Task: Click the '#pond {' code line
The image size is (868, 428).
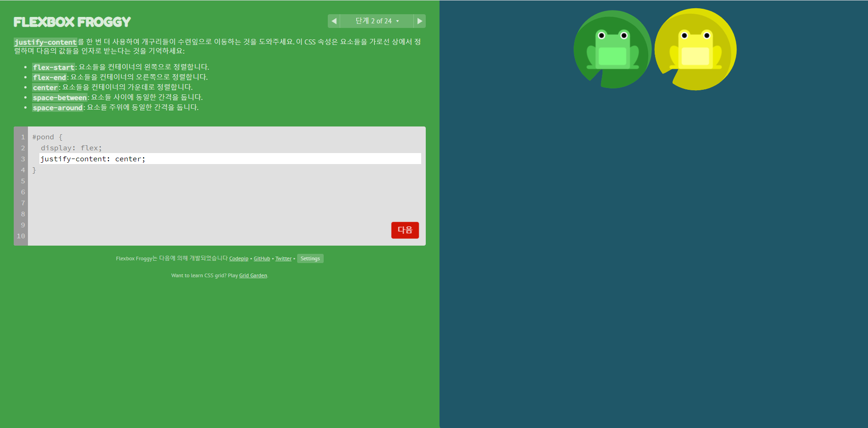Action: (48, 137)
